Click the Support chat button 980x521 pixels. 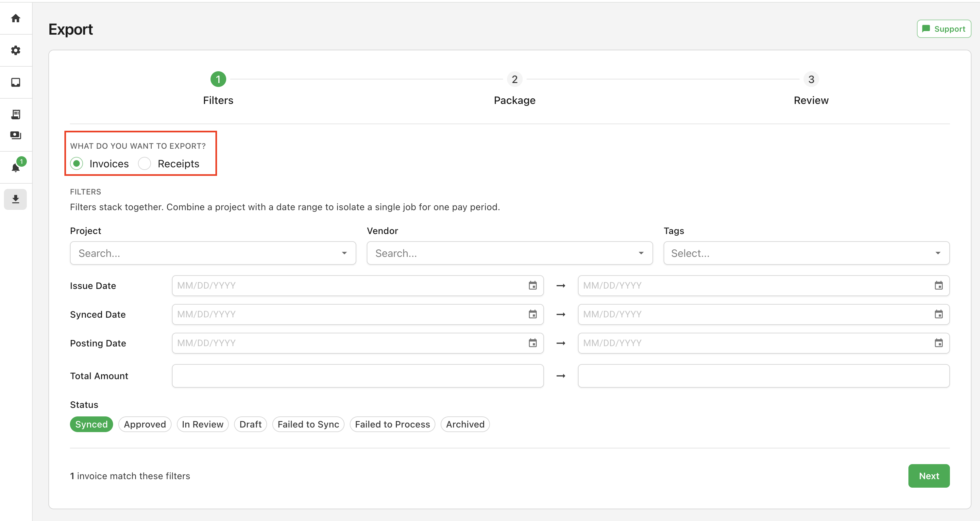[x=943, y=29]
